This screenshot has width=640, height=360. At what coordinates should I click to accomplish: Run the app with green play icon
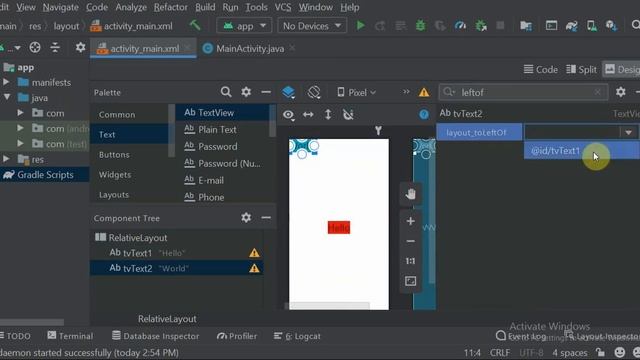pos(360,26)
